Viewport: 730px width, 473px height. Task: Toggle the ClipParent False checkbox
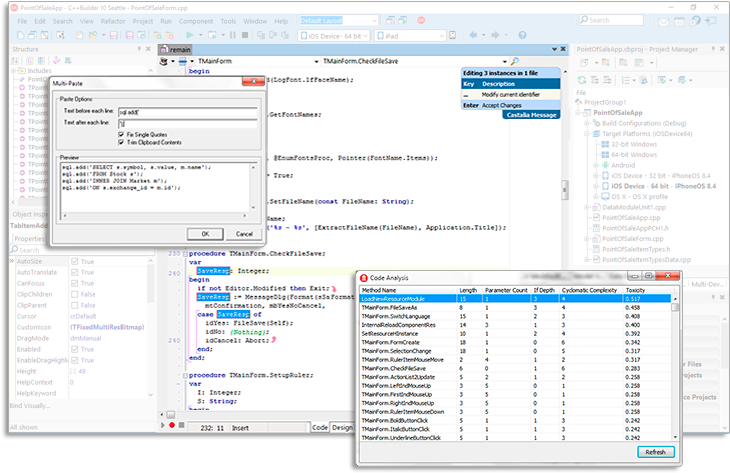(74, 305)
